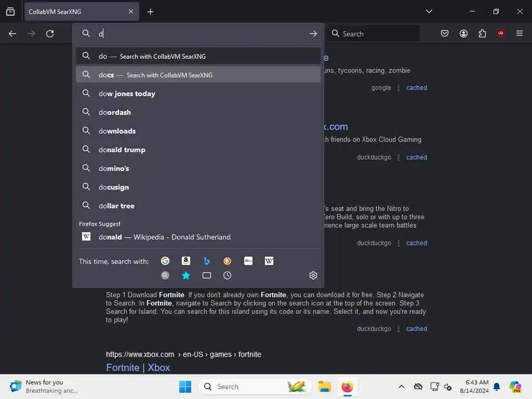
Task: Select the 'dow jones today' suggestion
Action: pyautogui.click(x=198, y=94)
